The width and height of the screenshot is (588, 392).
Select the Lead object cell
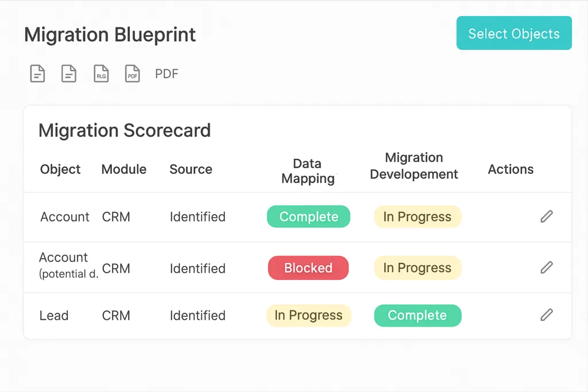tap(53, 316)
